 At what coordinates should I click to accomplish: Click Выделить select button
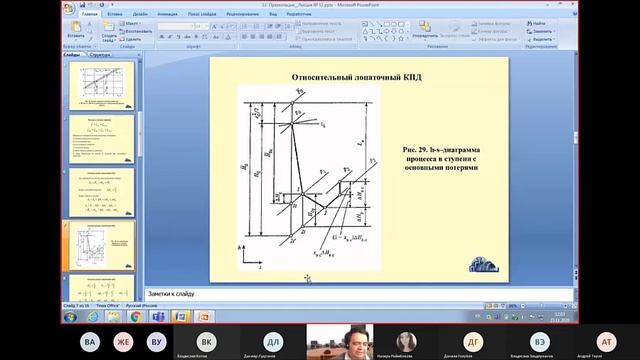tap(541, 39)
